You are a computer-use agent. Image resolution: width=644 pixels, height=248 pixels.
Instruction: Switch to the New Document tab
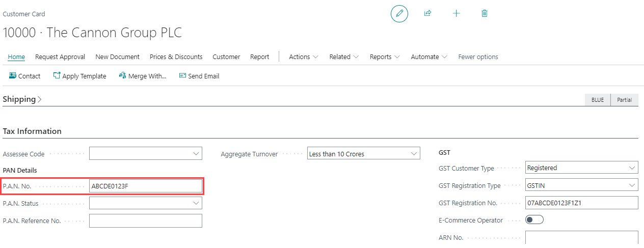(x=117, y=57)
